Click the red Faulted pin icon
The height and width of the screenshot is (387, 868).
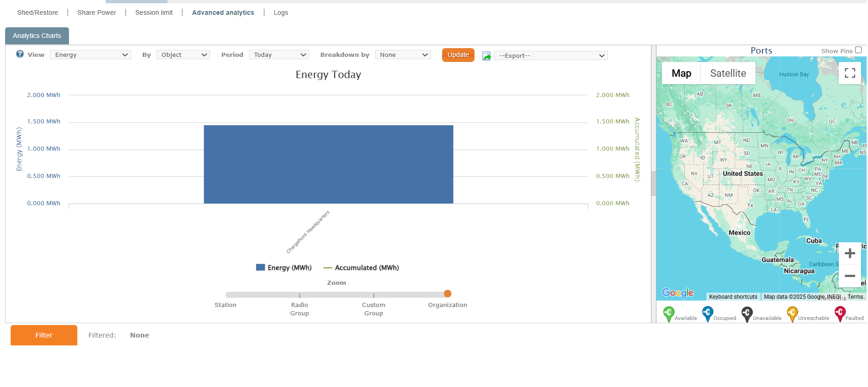840,314
